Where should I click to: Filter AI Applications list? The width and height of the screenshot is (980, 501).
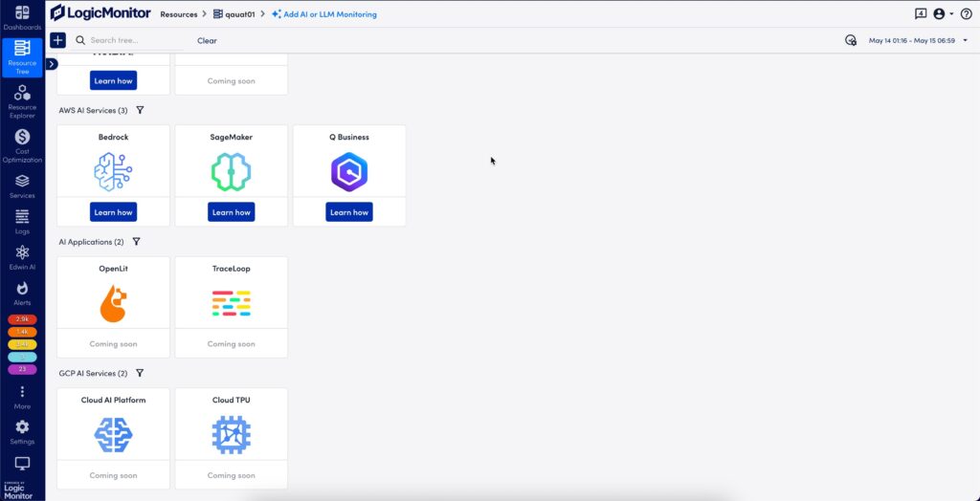click(x=136, y=242)
